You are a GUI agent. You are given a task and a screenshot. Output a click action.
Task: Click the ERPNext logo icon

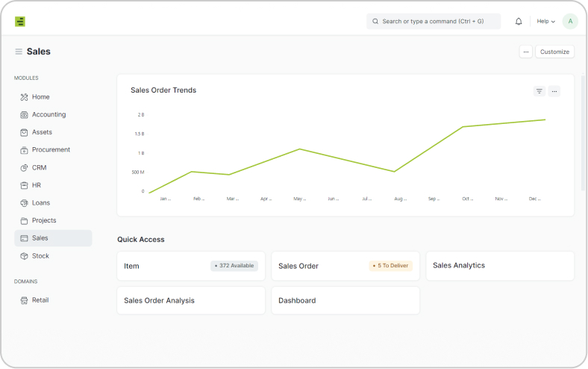pyautogui.click(x=20, y=22)
